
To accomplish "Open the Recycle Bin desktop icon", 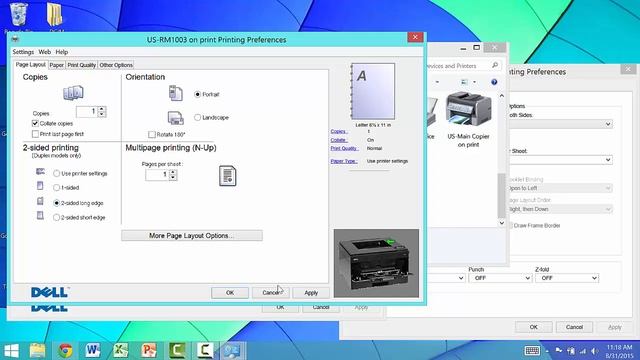I will [x=18, y=16].
